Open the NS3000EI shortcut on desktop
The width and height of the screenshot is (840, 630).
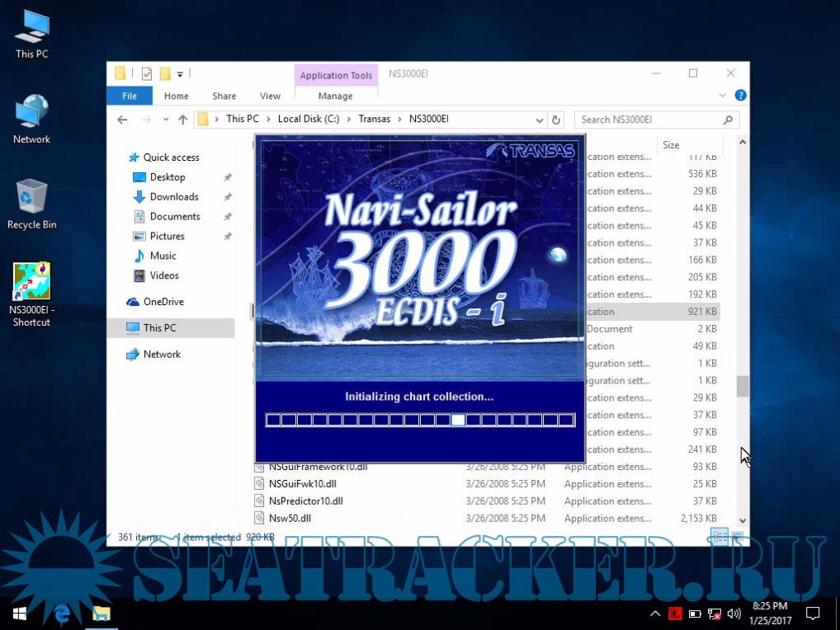point(31,284)
